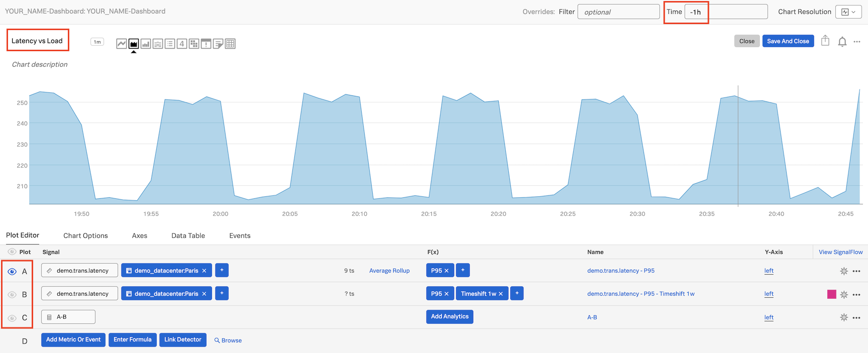
Task: Click the pink color swatch for plot B
Action: tap(831, 294)
